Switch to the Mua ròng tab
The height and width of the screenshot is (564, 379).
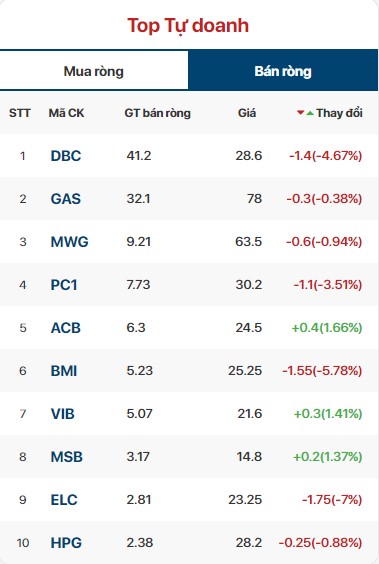pos(94,71)
